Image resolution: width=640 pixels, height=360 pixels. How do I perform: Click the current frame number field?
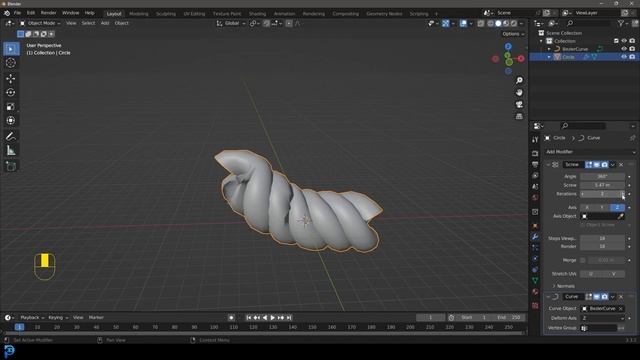tap(431, 318)
